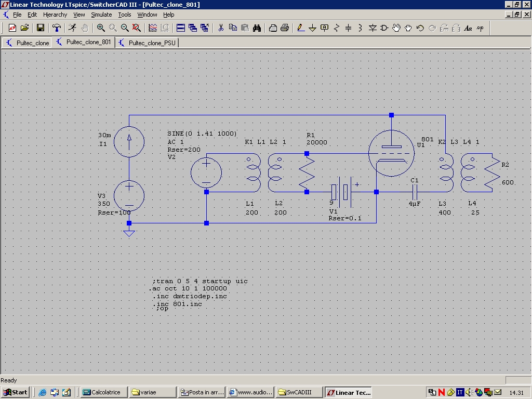Select the I1 current source symbol
532x399 pixels.
pyautogui.click(x=129, y=141)
